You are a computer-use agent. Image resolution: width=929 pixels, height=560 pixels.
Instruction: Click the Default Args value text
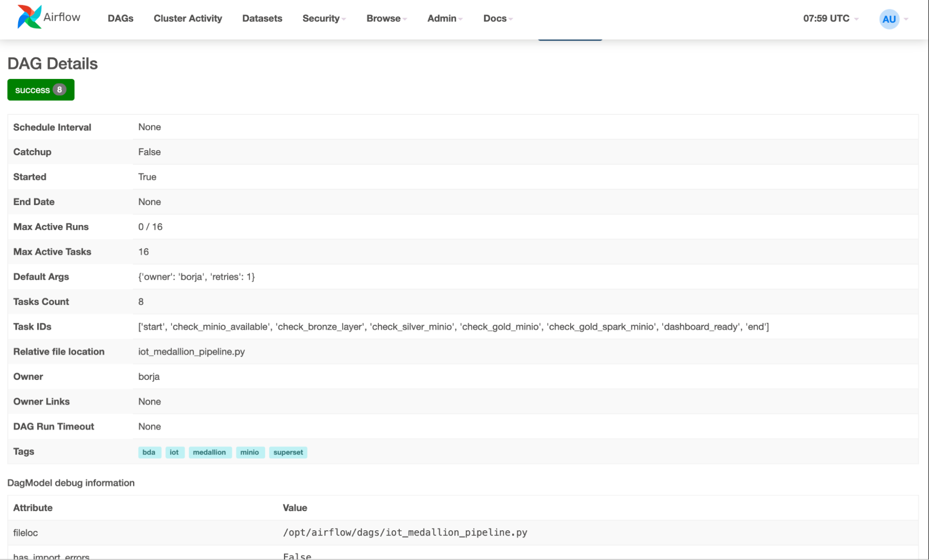[197, 277]
